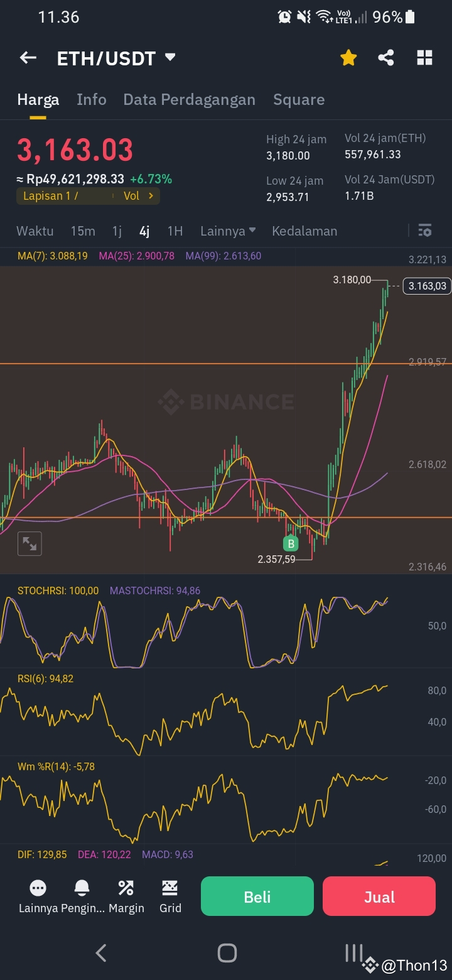The height and width of the screenshot is (980, 452).
Task: Select the 1j timeframe
Action: pyautogui.click(x=117, y=231)
